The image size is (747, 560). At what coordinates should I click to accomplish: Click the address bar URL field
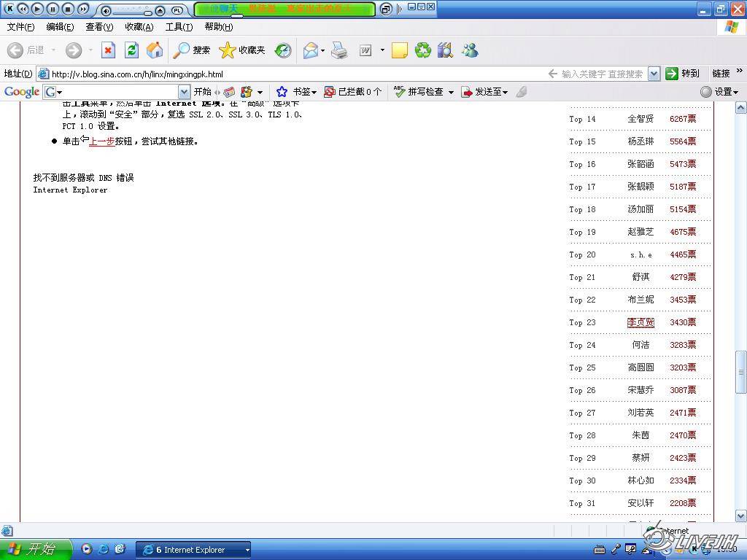click(292, 74)
